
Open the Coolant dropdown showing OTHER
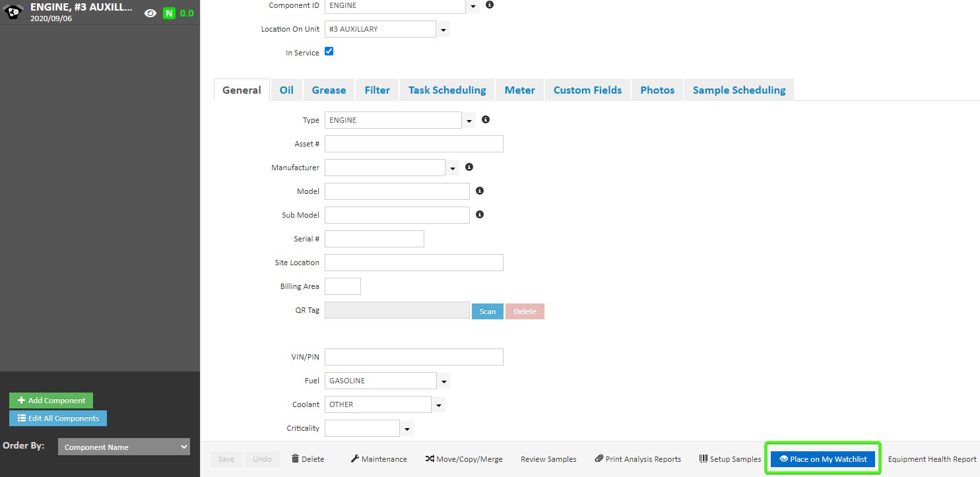point(439,405)
